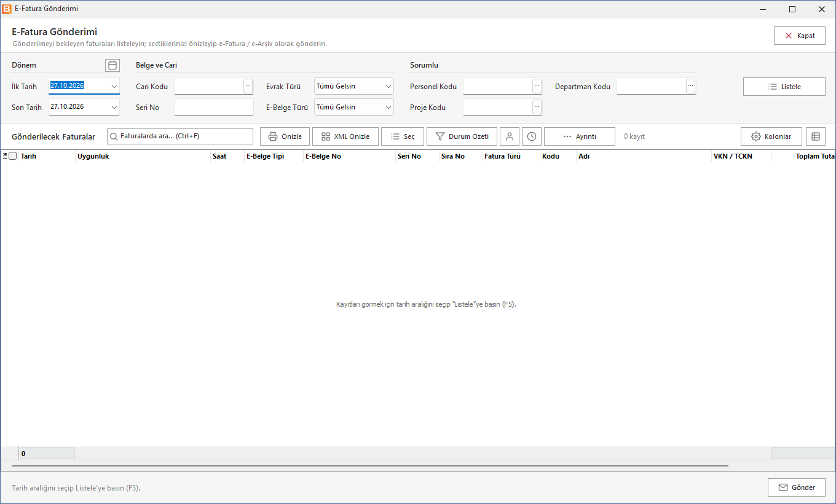Image resolution: width=836 pixels, height=504 pixels.
Task: Click the Önizle print preview button
Action: pos(285,136)
